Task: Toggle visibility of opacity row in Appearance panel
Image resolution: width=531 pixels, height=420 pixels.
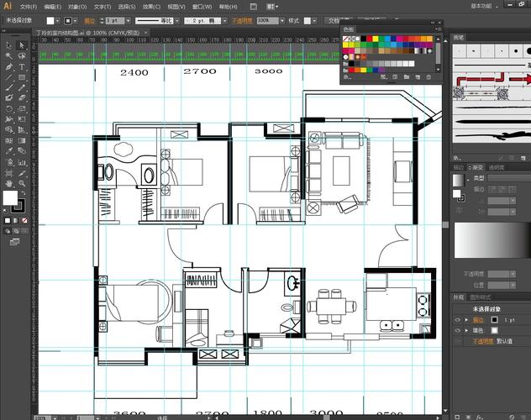Action: [x=458, y=341]
